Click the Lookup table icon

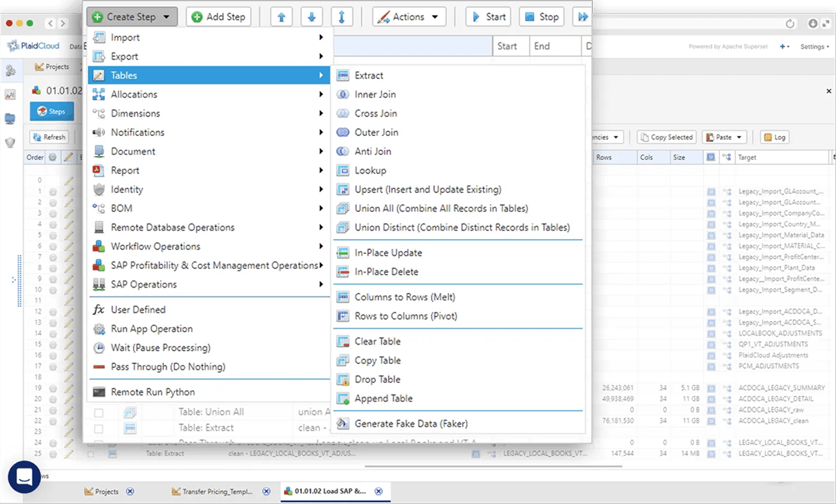click(343, 170)
